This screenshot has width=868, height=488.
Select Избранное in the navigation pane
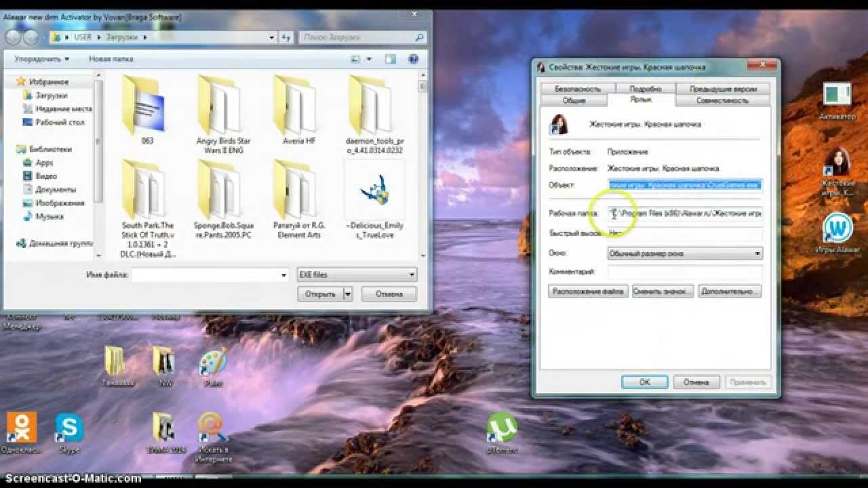pyautogui.click(x=48, y=82)
